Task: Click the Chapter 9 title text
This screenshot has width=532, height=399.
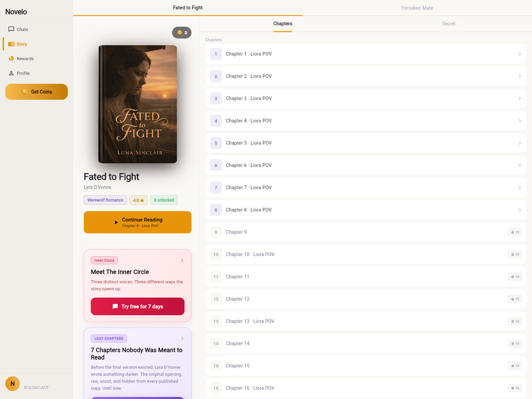Action: click(x=236, y=232)
